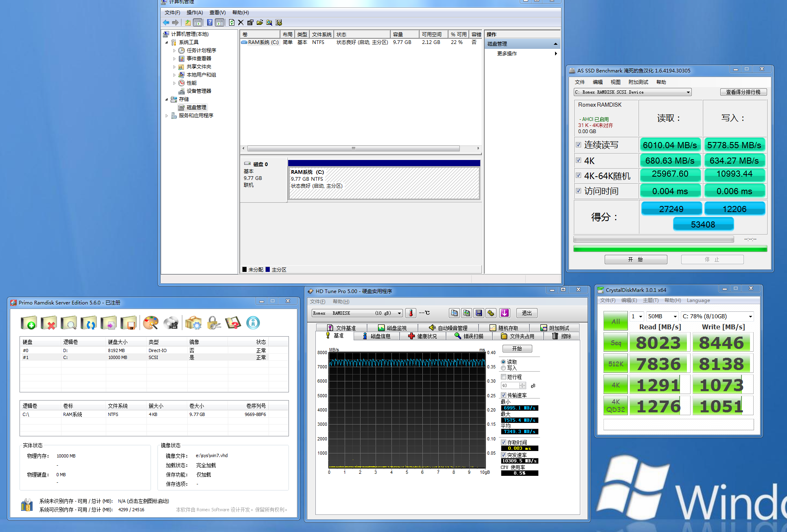Open the help book icon with question mark

tap(233, 323)
